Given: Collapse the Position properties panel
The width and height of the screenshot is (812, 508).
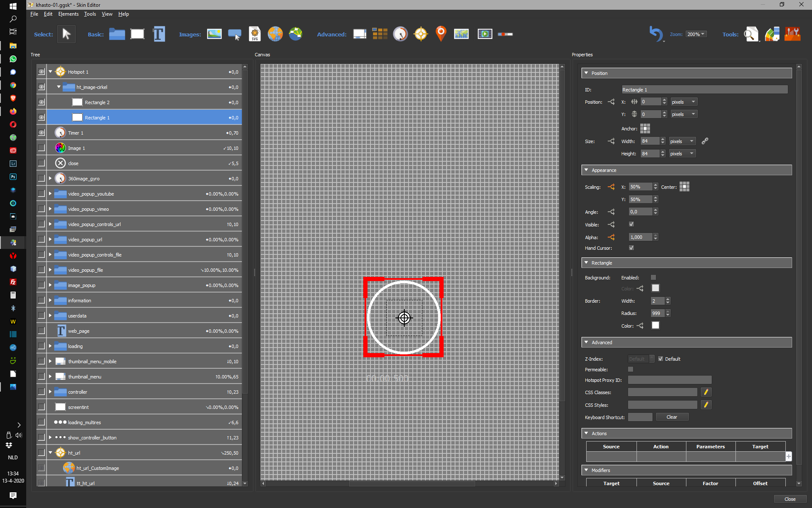Looking at the screenshot, I should pyautogui.click(x=588, y=72).
